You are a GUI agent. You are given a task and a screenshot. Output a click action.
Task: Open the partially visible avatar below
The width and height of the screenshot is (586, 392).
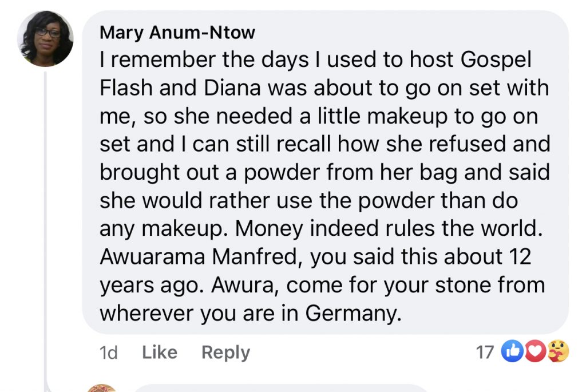click(x=102, y=388)
